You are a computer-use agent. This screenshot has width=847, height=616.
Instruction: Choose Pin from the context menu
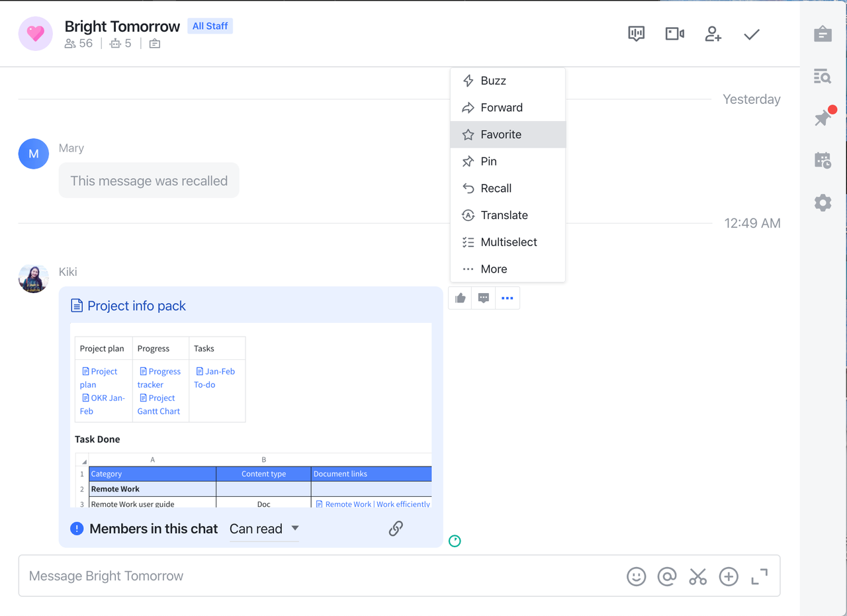508,161
